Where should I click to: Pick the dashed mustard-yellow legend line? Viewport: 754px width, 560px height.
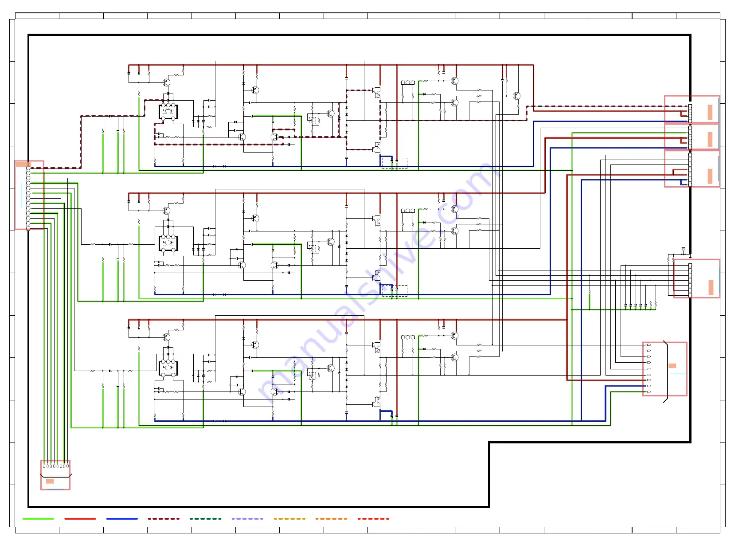289,518
